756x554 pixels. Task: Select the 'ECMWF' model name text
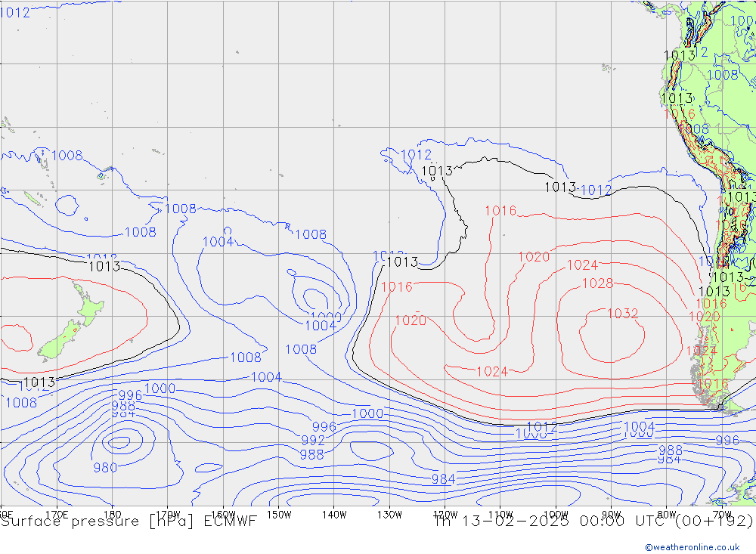coord(230,522)
